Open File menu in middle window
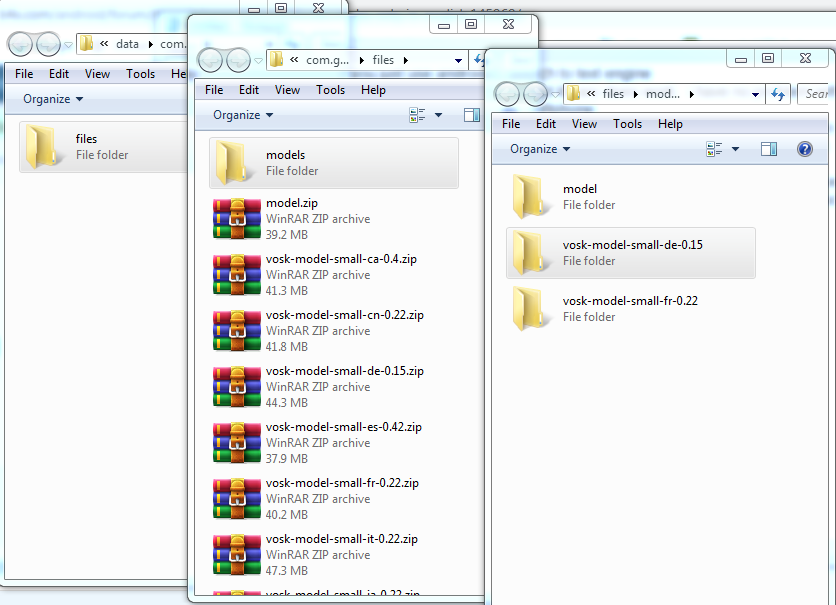The width and height of the screenshot is (836, 605). pos(214,90)
